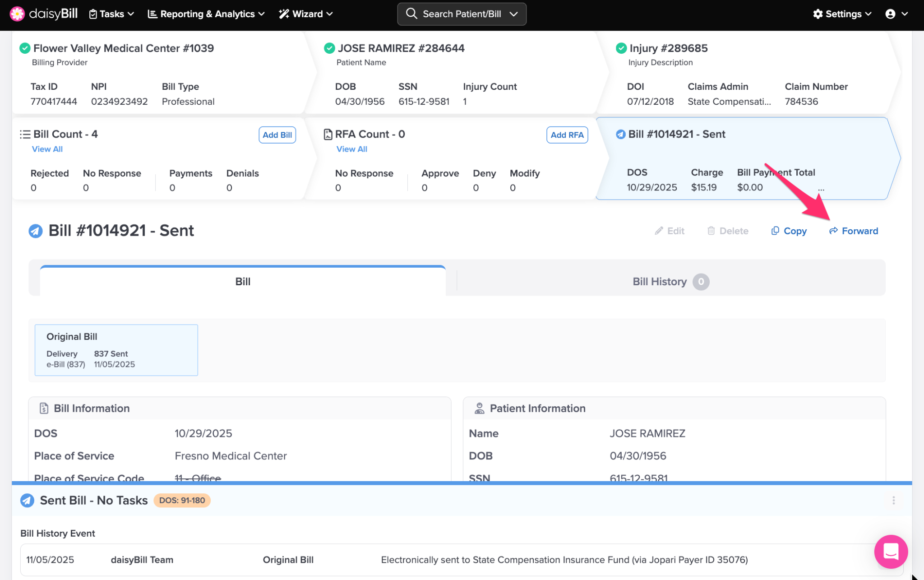The width and height of the screenshot is (924, 580).
Task: Select the Bill tab
Action: pyautogui.click(x=243, y=282)
